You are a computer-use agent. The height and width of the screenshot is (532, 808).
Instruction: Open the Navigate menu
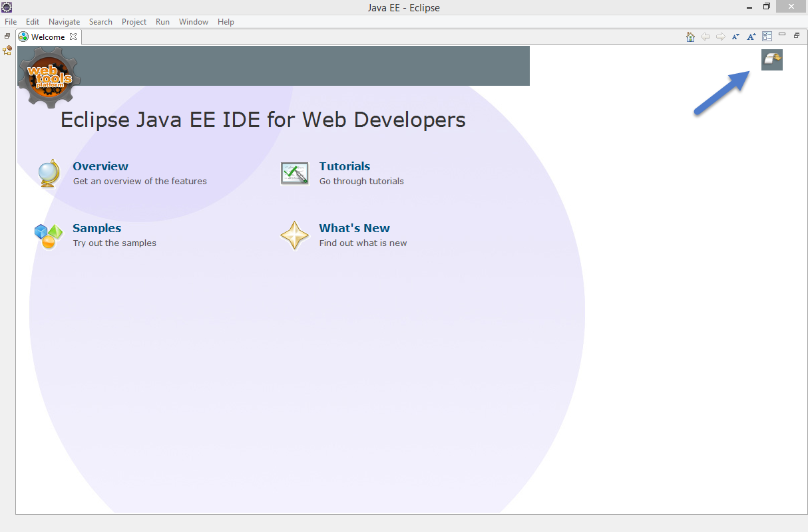[65, 22]
